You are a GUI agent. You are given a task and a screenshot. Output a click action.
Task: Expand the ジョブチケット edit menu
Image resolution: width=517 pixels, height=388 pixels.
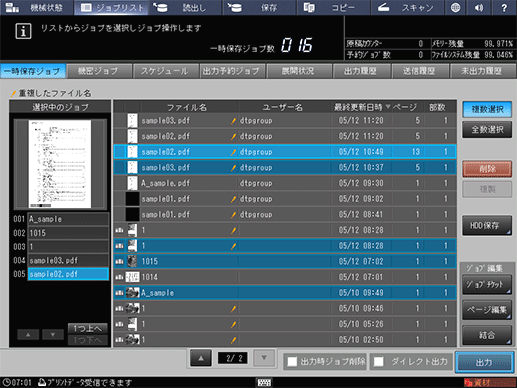coord(487,284)
